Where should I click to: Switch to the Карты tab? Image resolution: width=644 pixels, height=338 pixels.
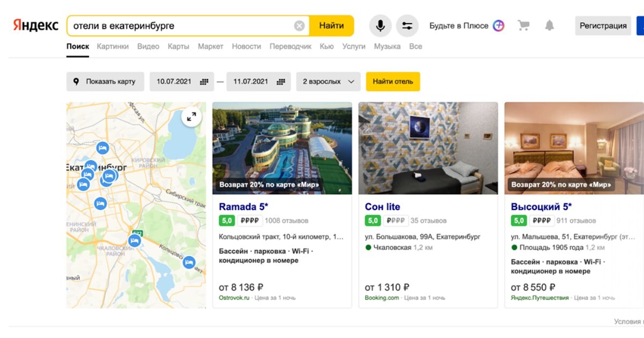point(178,47)
